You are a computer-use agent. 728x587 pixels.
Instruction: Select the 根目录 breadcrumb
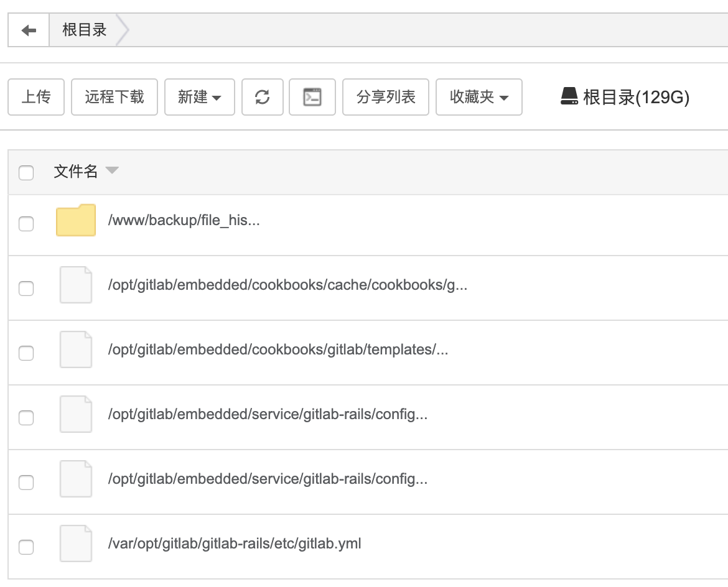click(85, 30)
